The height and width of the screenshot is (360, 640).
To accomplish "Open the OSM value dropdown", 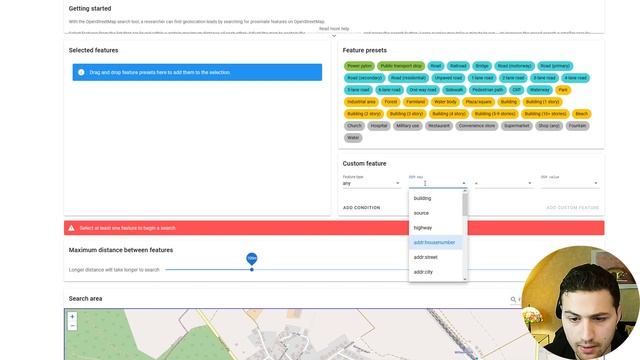I will pos(569,183).
